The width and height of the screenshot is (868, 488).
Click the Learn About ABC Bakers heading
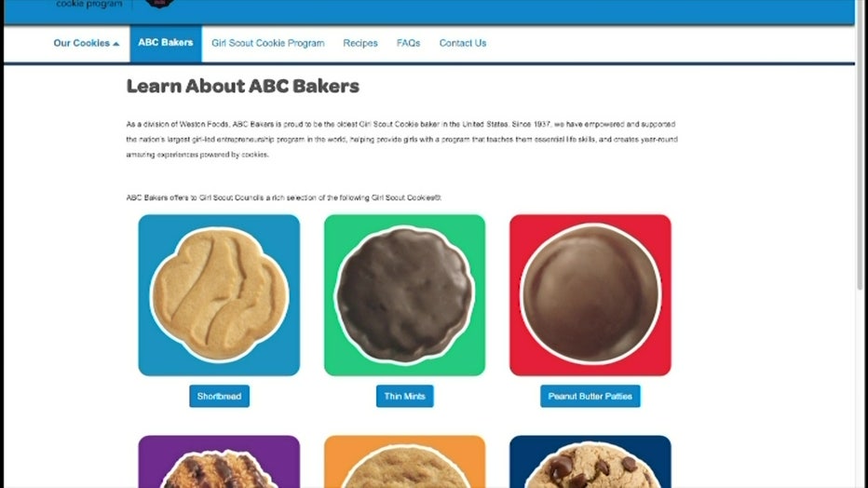tap(242, 87)
